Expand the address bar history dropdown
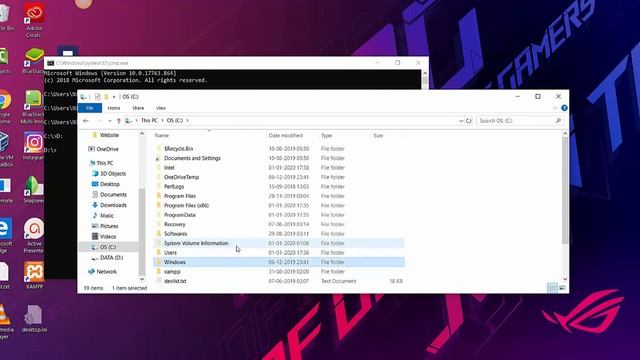Screen dimensions: 640x360 (461, 121)
